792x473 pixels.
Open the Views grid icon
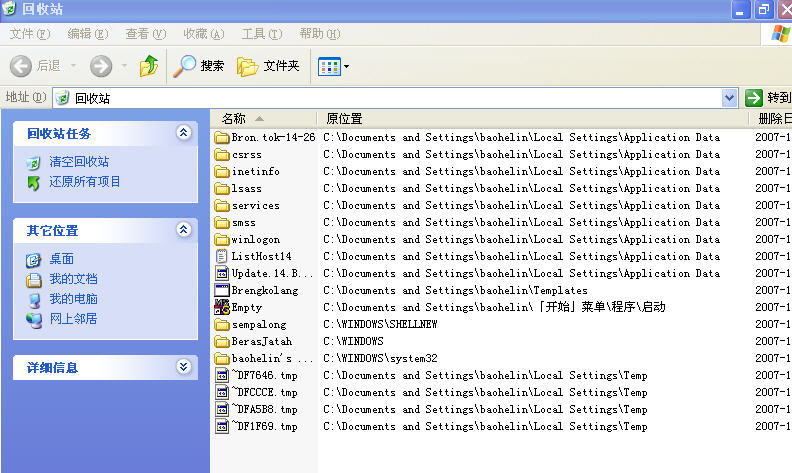(x=329, y=66)
